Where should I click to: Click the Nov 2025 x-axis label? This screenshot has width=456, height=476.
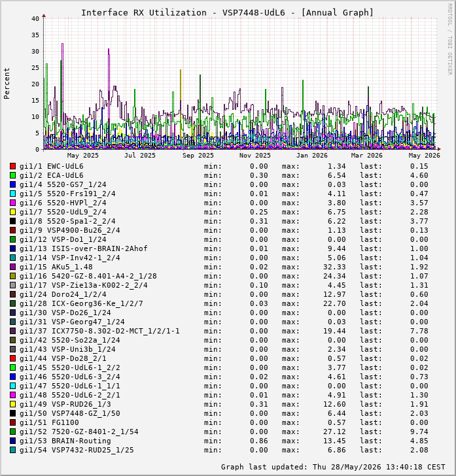tap(255, 156)
